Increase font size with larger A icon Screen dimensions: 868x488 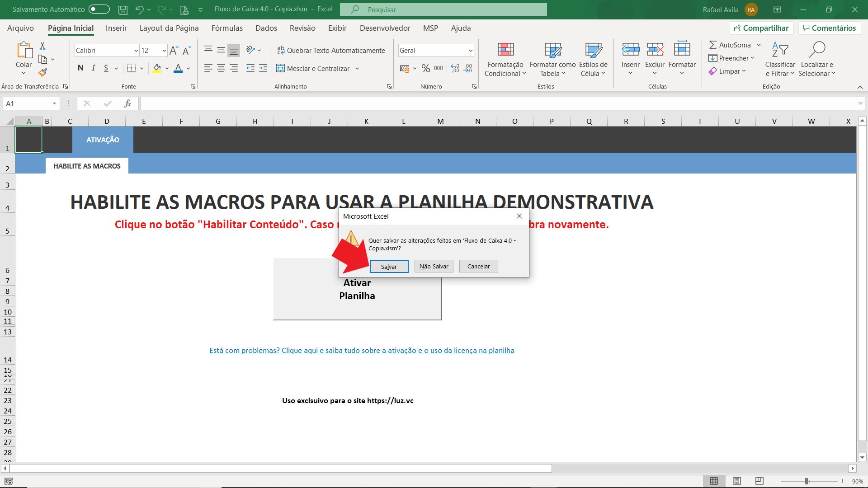174,51
